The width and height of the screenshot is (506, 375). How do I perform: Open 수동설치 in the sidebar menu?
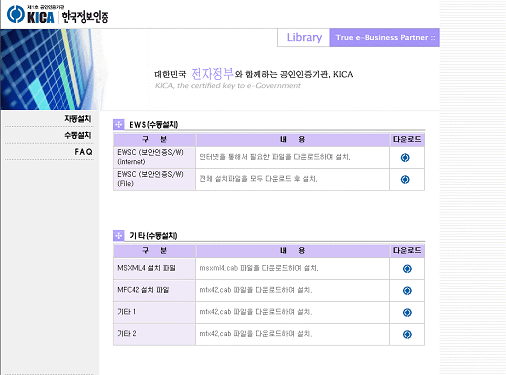click(x=78, y=135)
